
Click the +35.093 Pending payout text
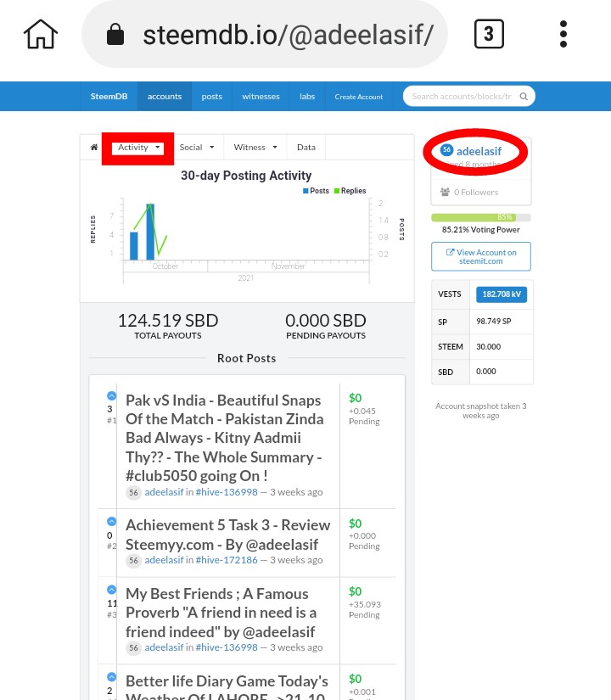(364, 609)
